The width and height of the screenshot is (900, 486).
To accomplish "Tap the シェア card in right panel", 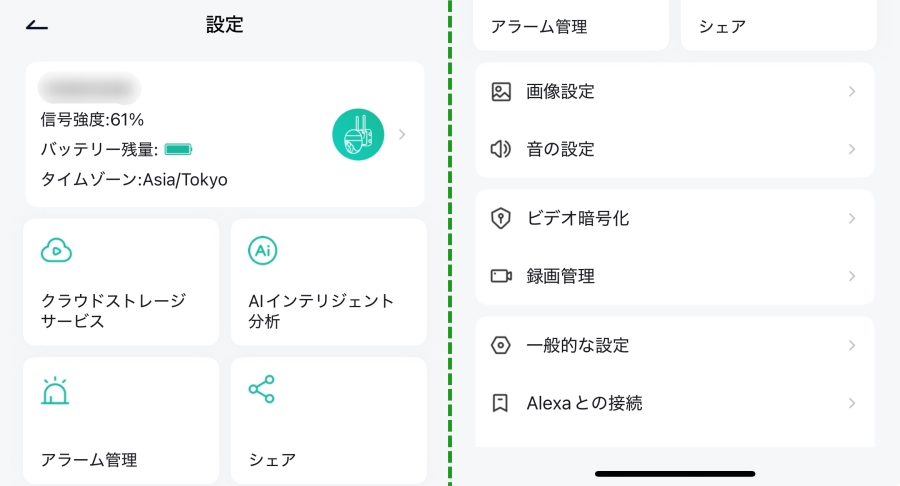I will (778, 25).
